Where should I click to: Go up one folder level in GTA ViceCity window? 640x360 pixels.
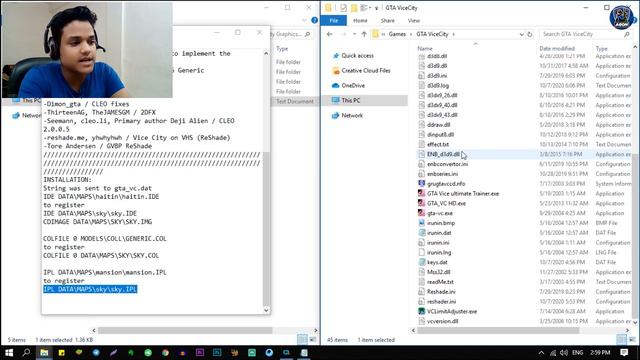click(364, 34)
